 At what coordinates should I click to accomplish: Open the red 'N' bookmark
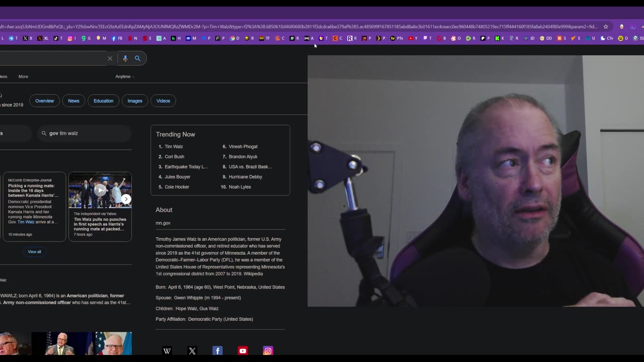pos(132,38)
